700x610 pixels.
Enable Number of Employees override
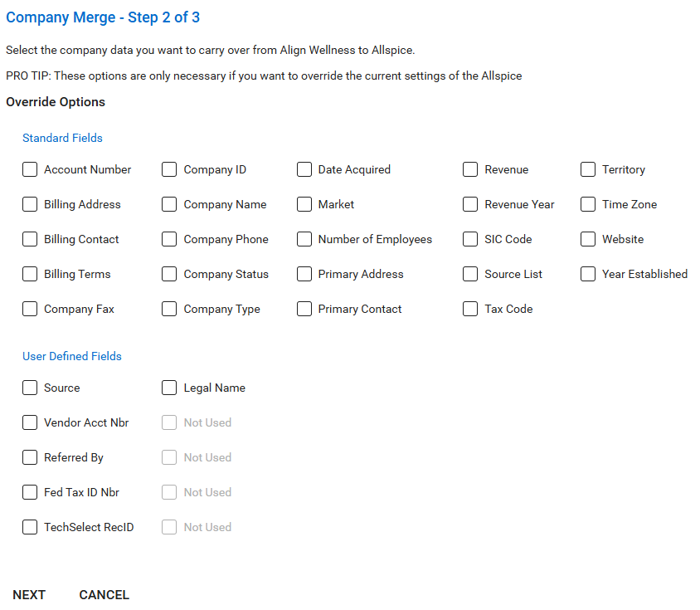[304, 239]
